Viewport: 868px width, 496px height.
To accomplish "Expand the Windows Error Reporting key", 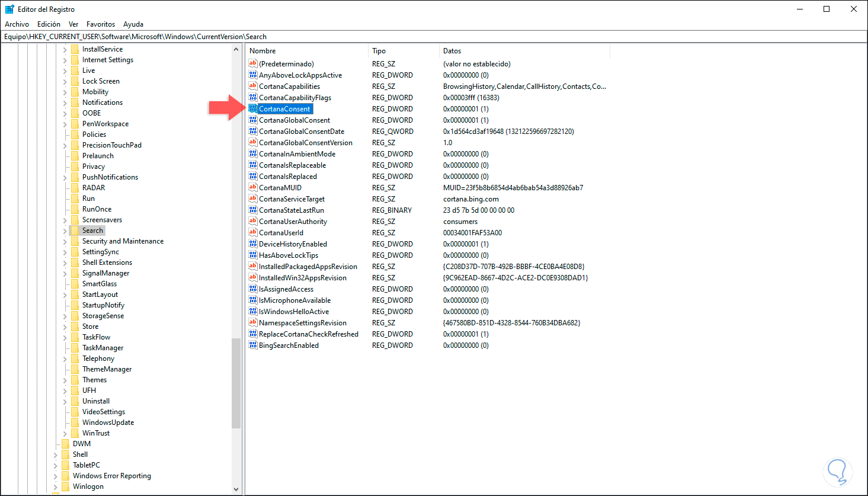I will pyautogui.click(x=56, y=476).
